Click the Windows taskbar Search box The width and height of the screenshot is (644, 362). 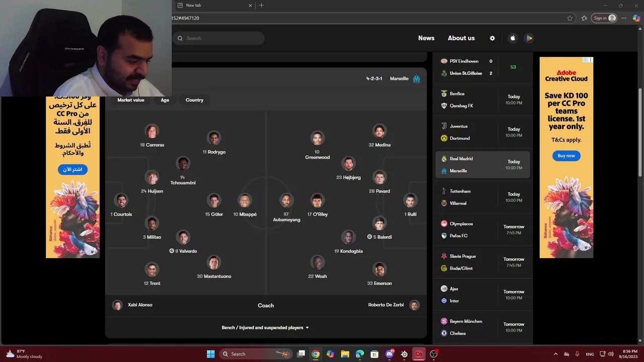pyautogui.click(x=256, y=354)
